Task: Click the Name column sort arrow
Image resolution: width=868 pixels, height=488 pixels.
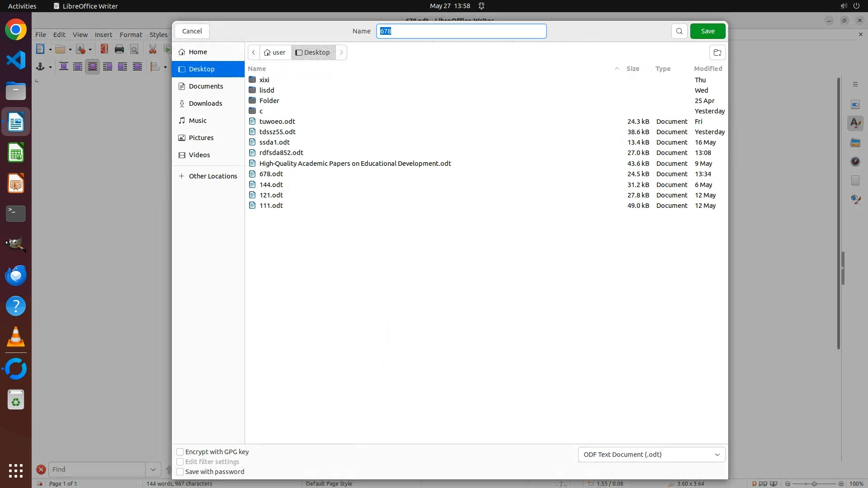Action: point(617,69)
